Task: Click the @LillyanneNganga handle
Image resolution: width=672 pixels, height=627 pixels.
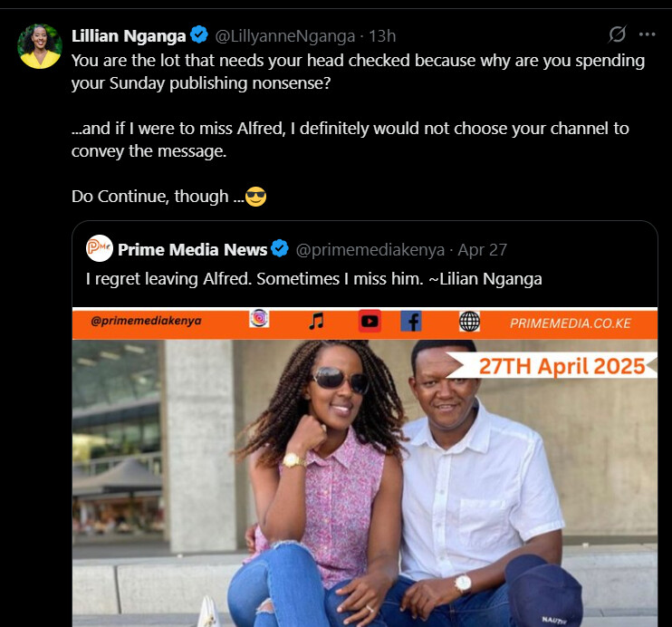Action: [x=284, y=36]
